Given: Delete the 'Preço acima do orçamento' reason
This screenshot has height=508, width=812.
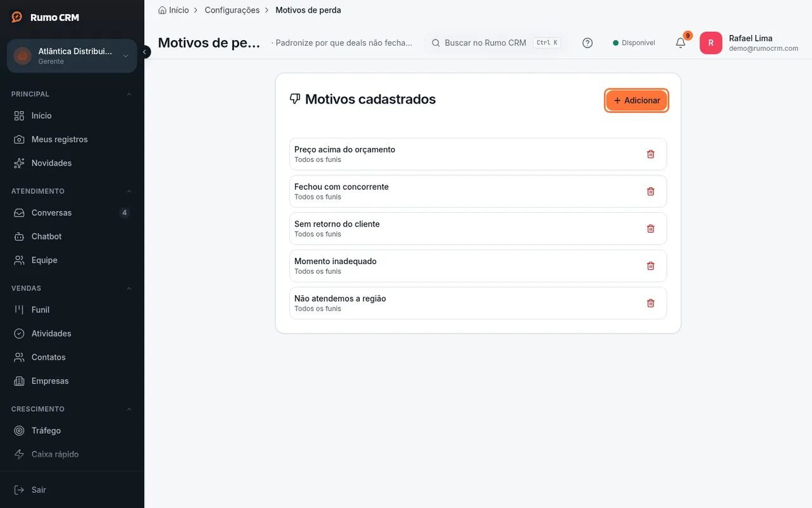Looking at the screenshot, I should 650,154.
